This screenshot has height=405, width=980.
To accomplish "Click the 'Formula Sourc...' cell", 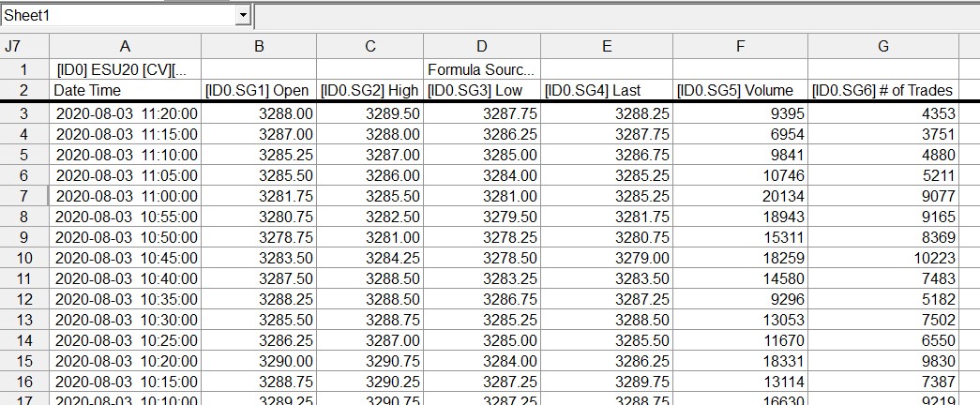I will (x=482, y=69).
